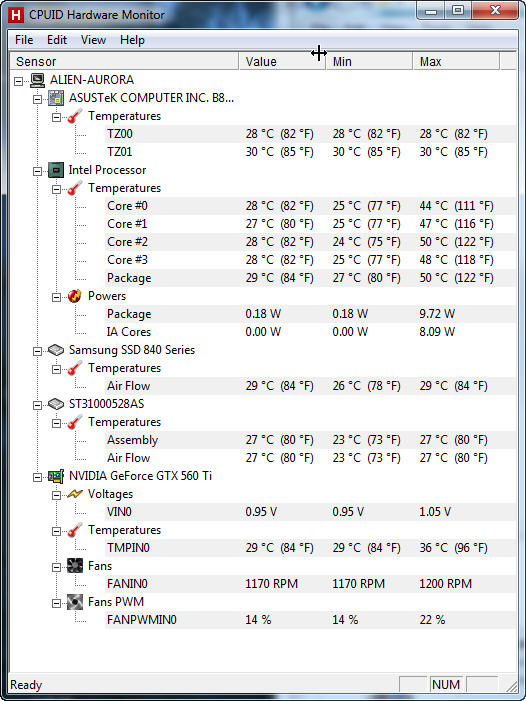The image size is (526, 701).
Task: Select the VIN0 voltage row
Action: 310,512
